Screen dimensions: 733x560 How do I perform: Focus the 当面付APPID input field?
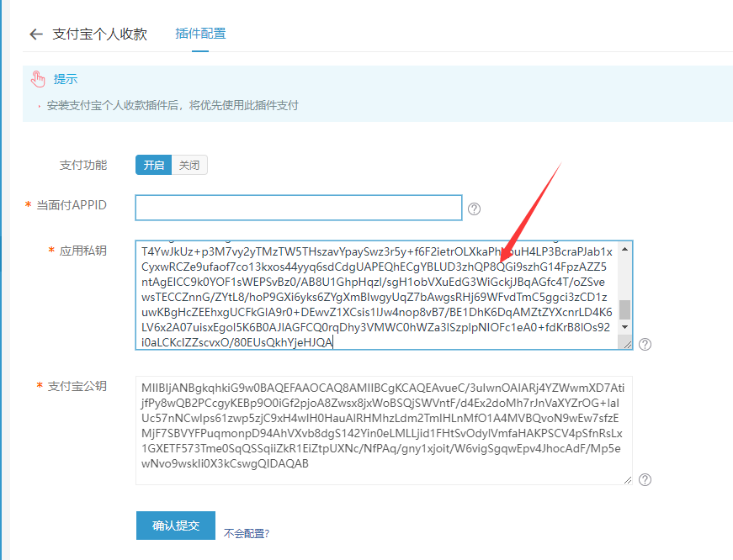[299, 208]
